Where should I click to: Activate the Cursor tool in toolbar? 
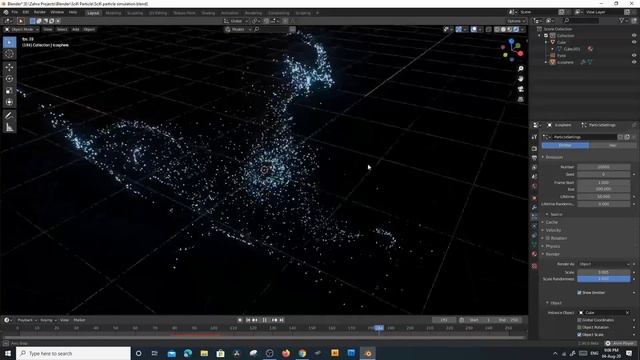[x=9, y=54]
